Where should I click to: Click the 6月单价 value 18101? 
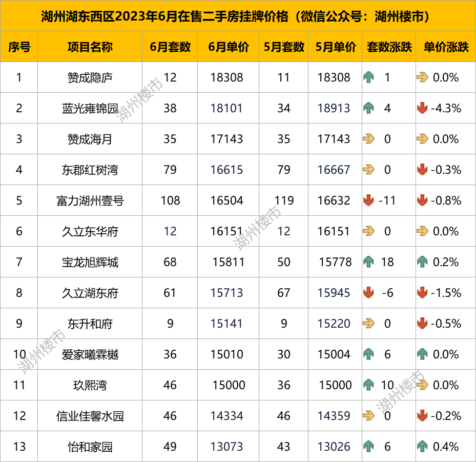point(227,108)
